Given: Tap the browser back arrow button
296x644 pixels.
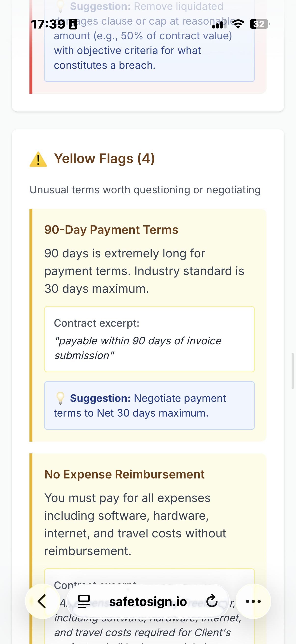Looking at the screenshot, I should click(42, 601).
